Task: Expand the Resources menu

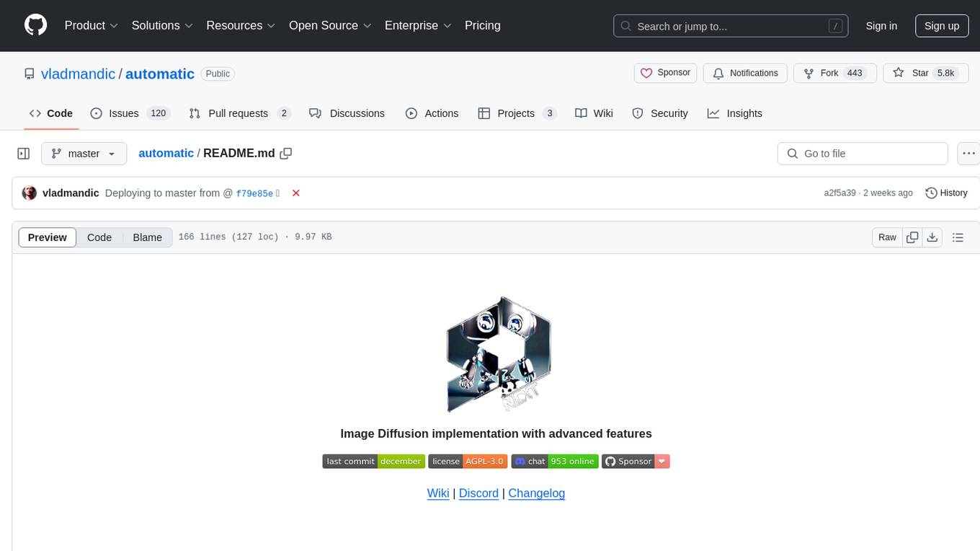Action: point(241,25)
